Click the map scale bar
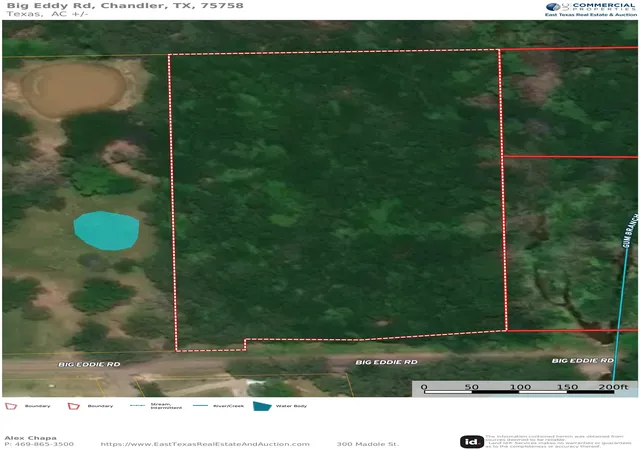The width and height of the screenshot is (640, 450). coord(519,392)
